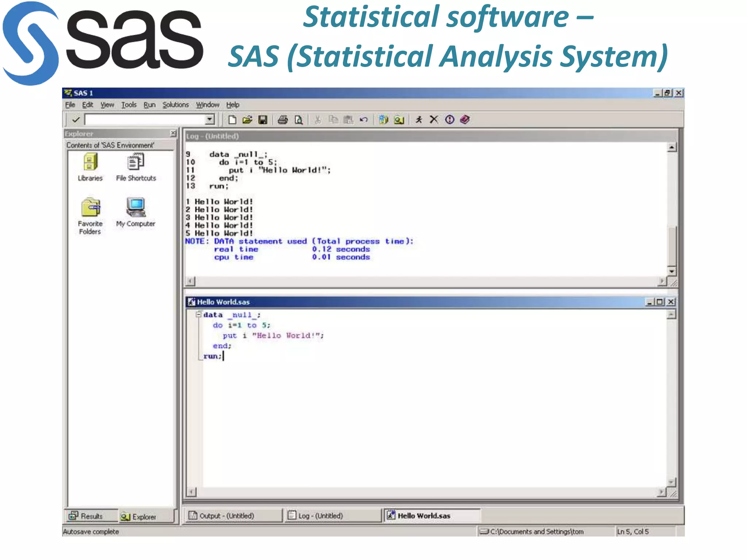Open File Shortcuts in Explorer
Screen dimensions: 747x560
click(136, 167)
